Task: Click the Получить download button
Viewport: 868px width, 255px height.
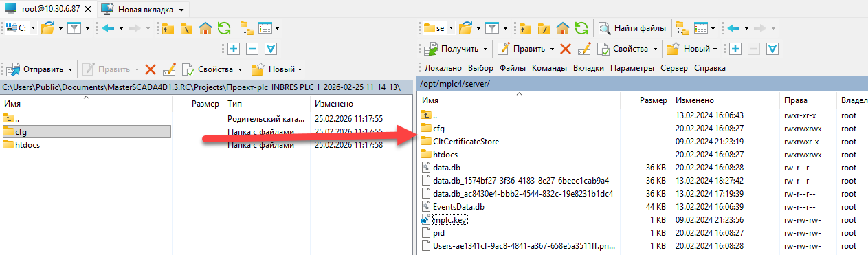Action: (452, 49)
